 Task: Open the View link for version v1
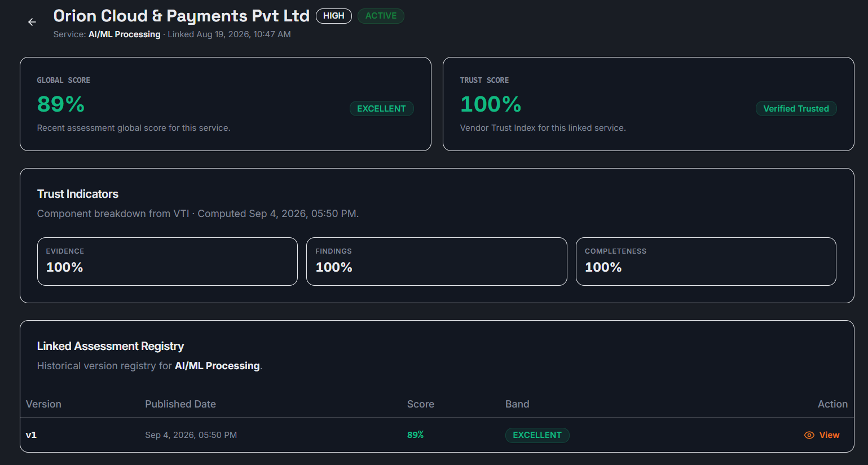(822, 435)
